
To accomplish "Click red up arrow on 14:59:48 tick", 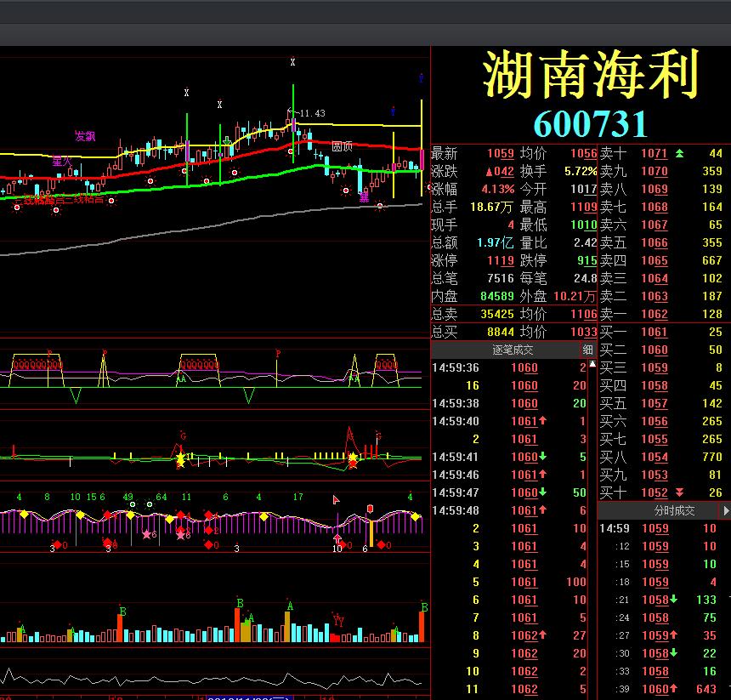I will coord(542,509).
